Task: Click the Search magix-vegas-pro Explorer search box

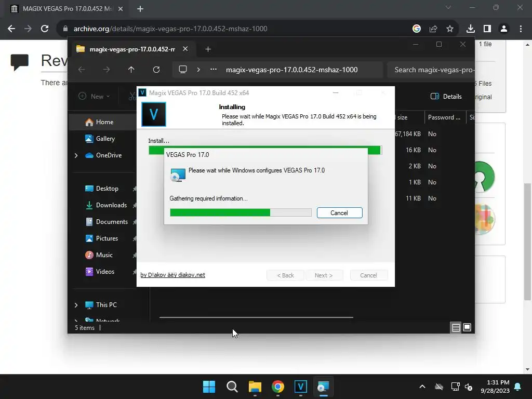Action: [431, 70]
